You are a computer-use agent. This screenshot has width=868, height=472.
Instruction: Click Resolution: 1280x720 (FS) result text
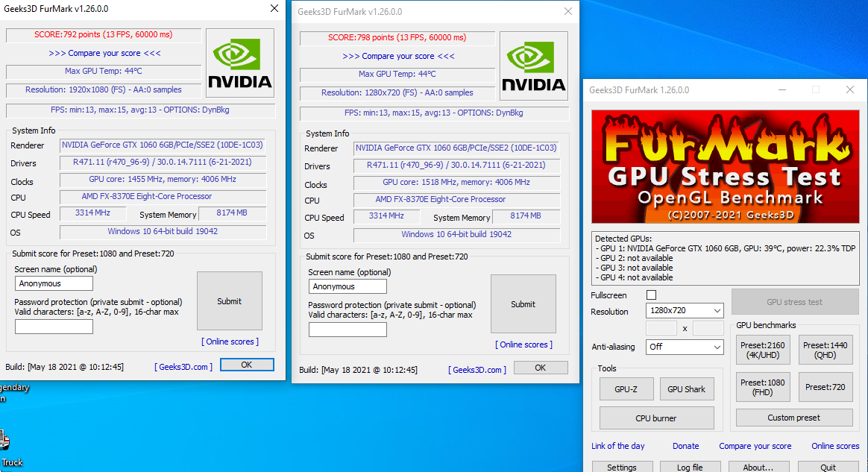[397, 93]
